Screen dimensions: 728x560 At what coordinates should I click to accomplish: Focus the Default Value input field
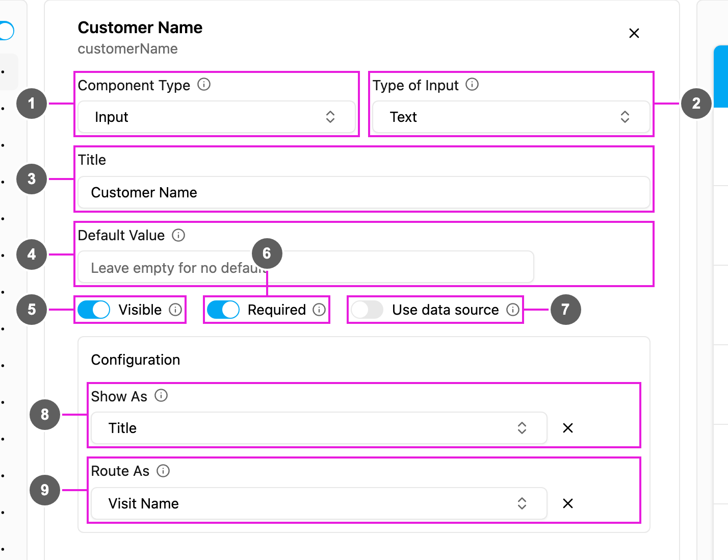click(x=306, y=267)
